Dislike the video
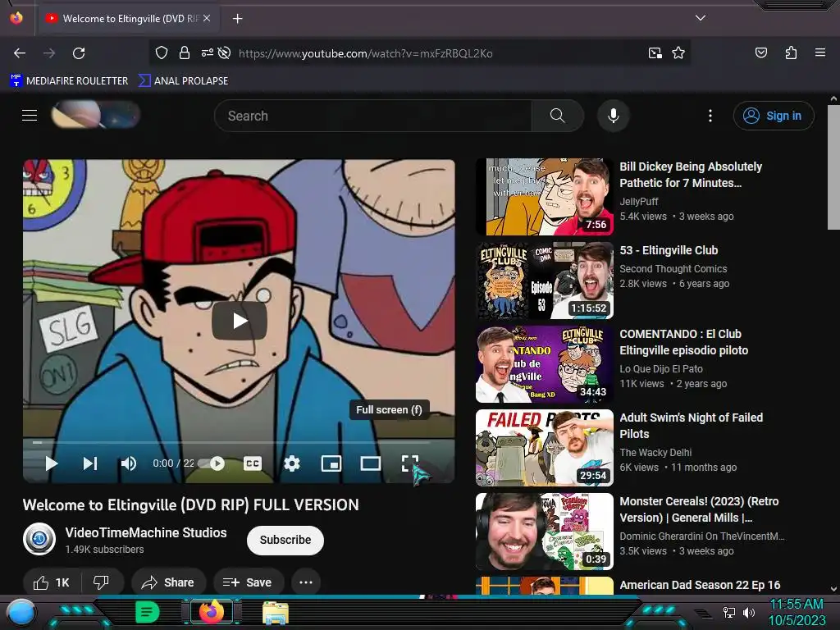 pyautogui.click(x=101, y=582)
